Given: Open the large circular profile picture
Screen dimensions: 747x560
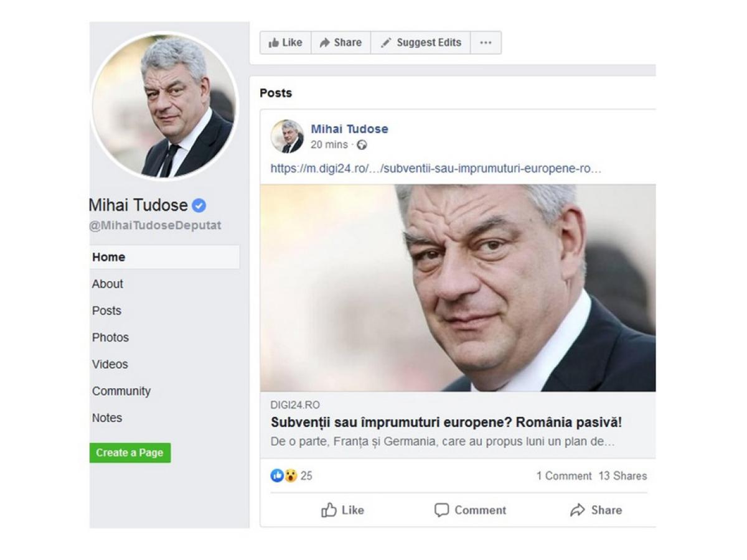Looking at the screenshot, I should tap(164, 106).
